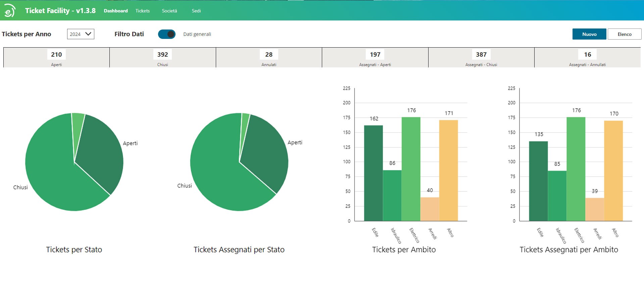Toggle the Filtro Dati switch

[x=167, y=34]
